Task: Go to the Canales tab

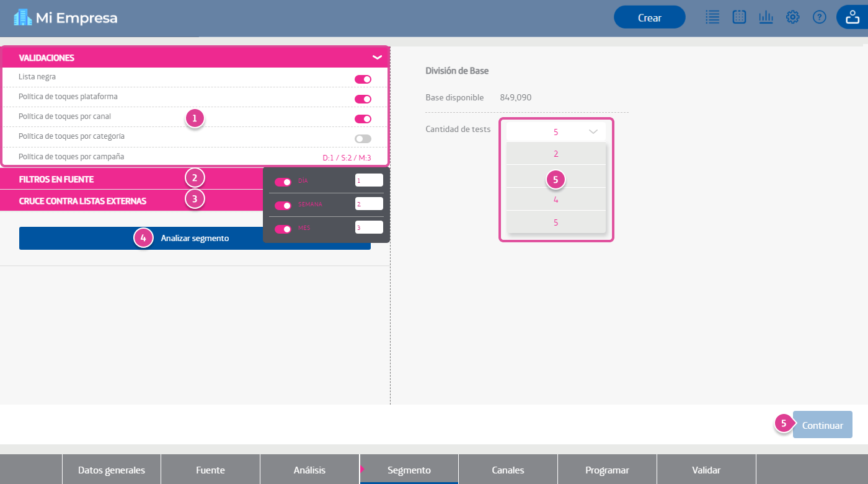Action: (x=508, y=470)
